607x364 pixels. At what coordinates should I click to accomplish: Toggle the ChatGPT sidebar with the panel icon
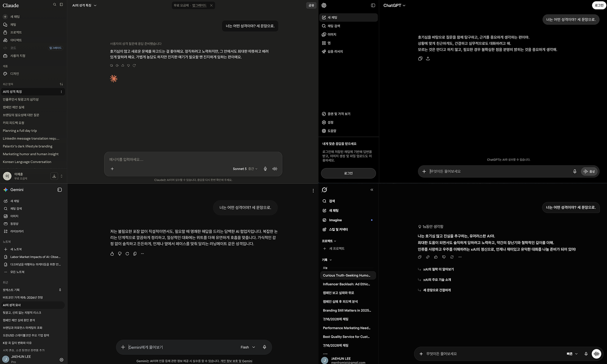click(x=373, y=5)
